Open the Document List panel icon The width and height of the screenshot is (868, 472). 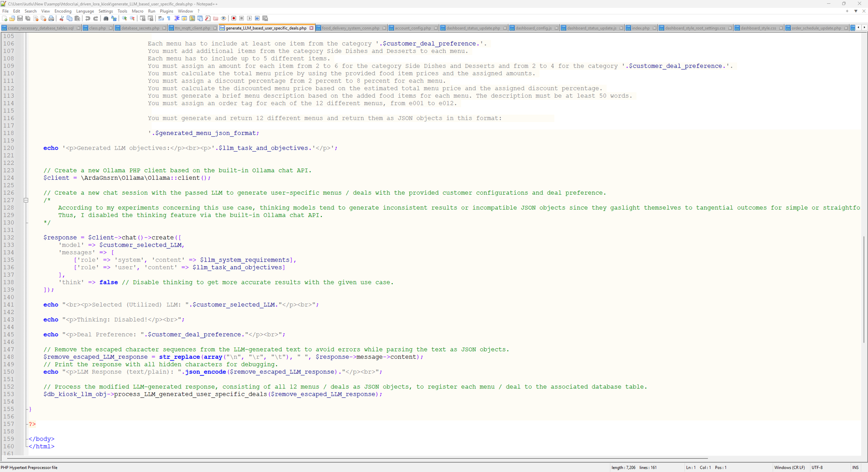click(x=200, y=18)
